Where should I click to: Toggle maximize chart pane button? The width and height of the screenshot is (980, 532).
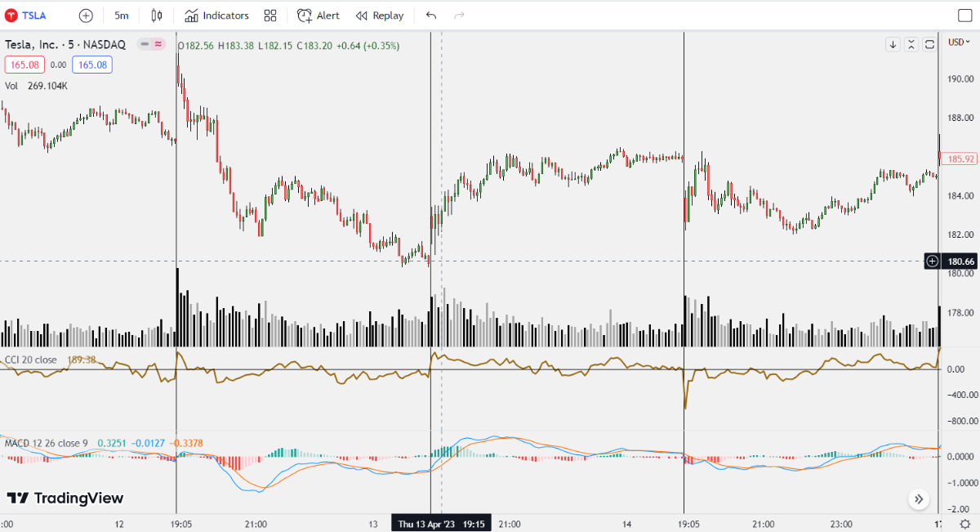929,45
